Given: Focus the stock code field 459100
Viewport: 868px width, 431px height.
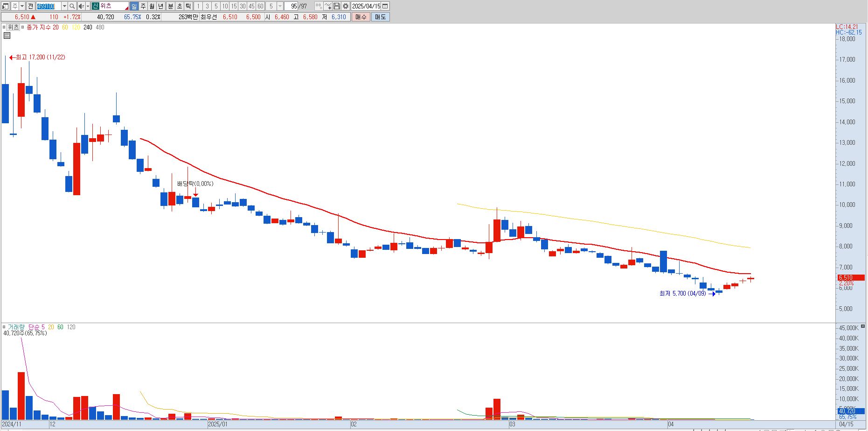Looking at the screenshot, I should [49, 6].
